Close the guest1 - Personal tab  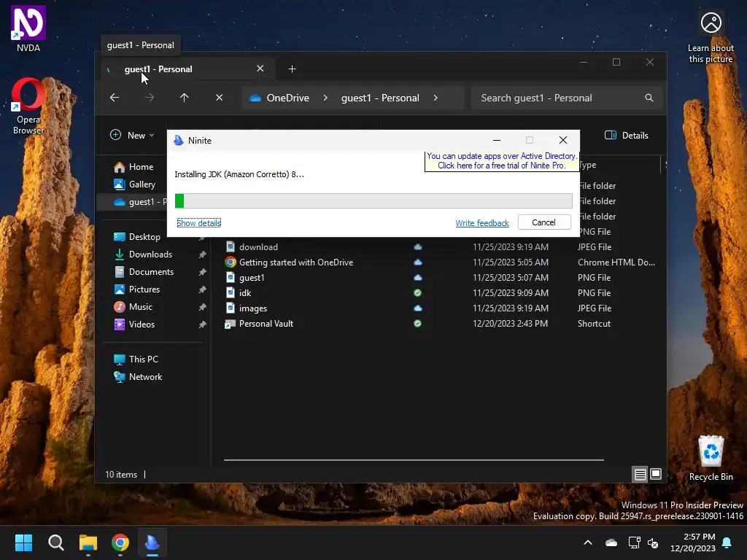[x=260, y=69]
